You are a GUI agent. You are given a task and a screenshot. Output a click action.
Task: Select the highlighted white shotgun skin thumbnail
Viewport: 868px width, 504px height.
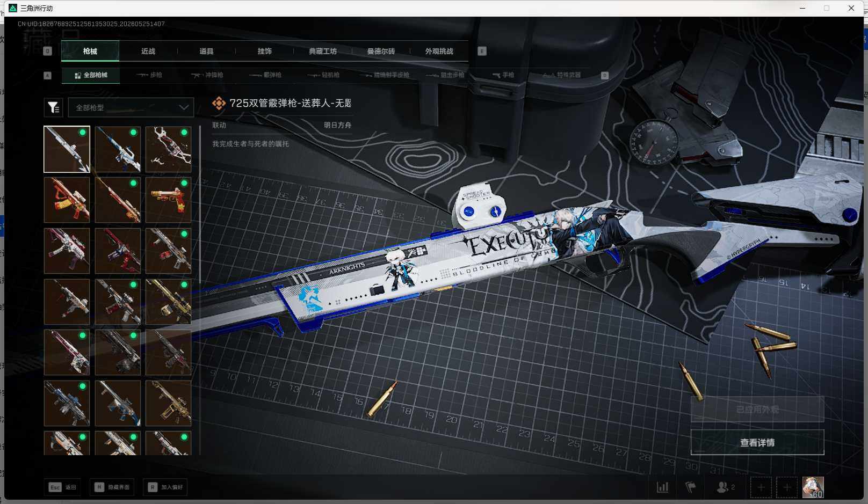(67, 149)
